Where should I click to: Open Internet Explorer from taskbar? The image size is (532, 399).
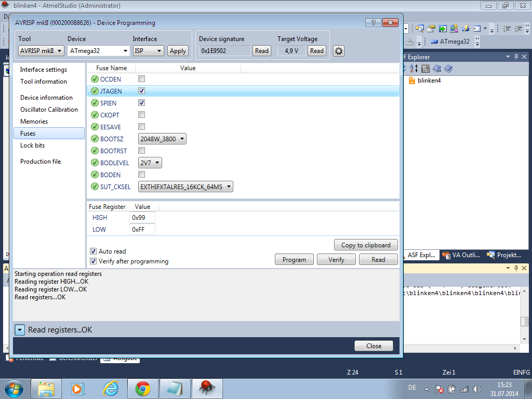(111, 389)
